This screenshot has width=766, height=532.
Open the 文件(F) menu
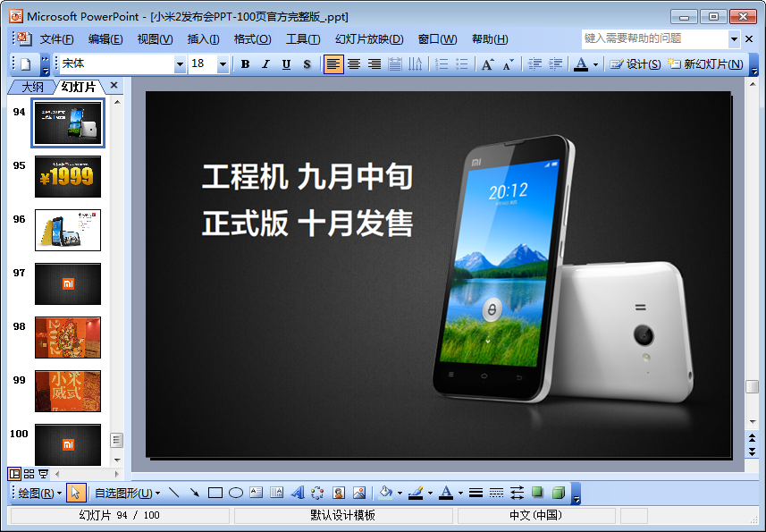56,39
